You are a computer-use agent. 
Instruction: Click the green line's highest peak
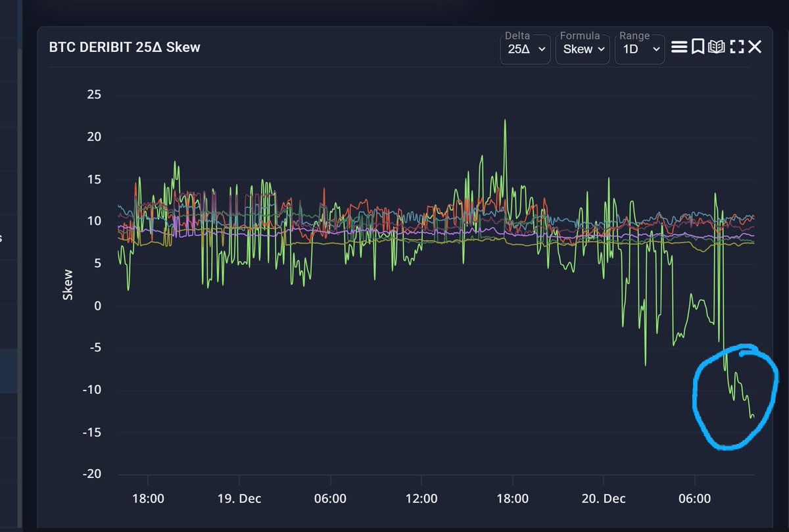point(505,121)
